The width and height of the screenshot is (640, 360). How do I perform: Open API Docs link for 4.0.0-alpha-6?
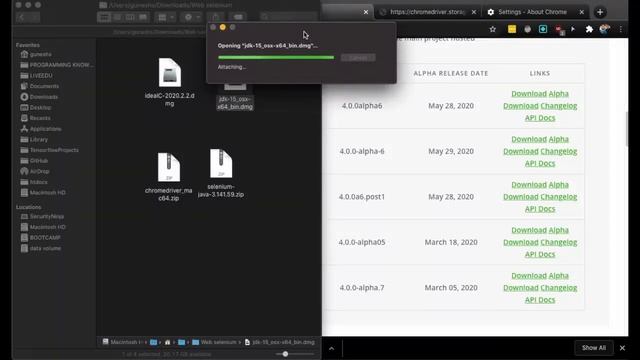540,163
